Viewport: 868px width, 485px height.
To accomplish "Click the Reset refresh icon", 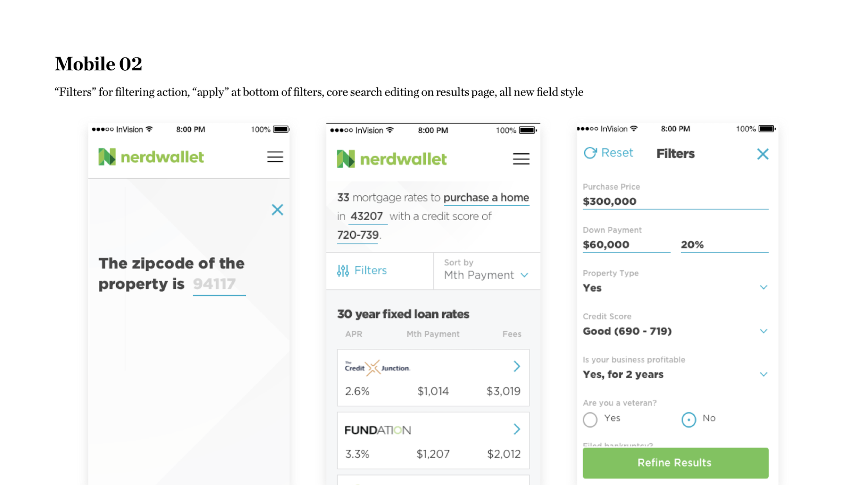I will (x=590, y=153).
